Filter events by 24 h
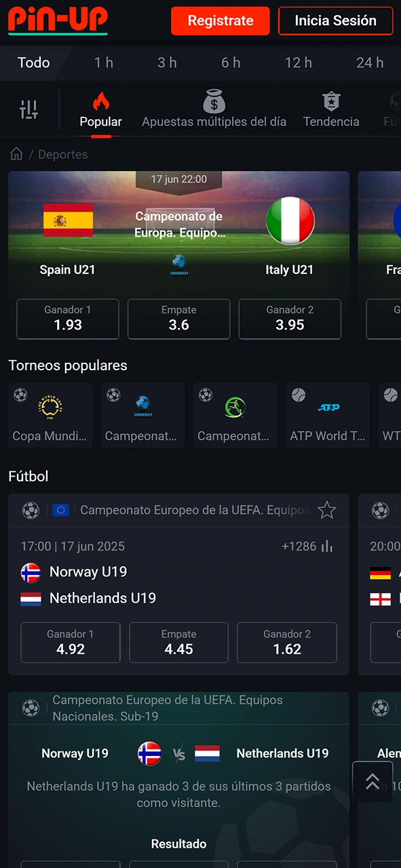The width and height of the screenshot is (401, 868). [370, 62]
